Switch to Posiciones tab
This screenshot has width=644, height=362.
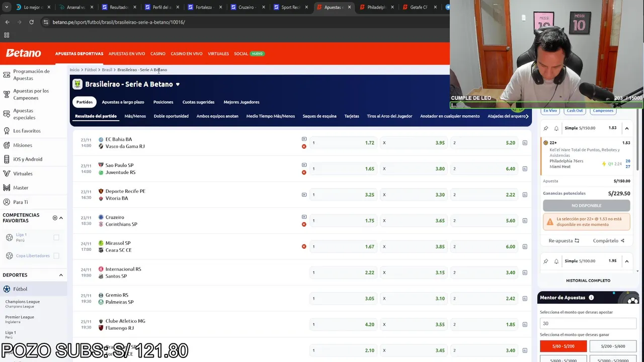point(164,102)
